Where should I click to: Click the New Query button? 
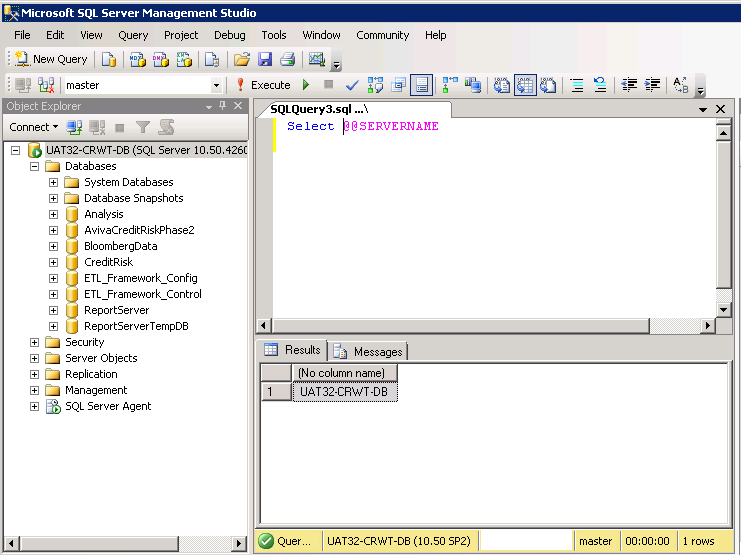(51, 59)
